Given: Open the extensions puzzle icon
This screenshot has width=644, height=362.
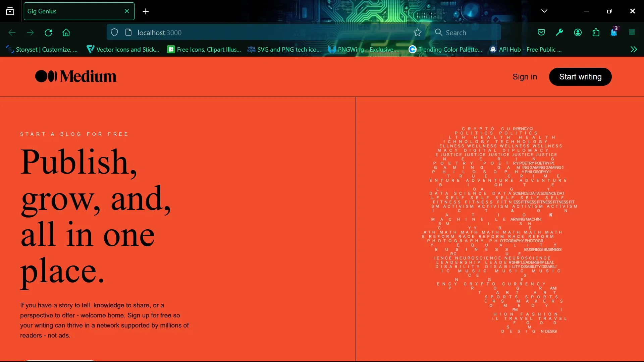Looking at the screenshot, I should tap(596, 33).
